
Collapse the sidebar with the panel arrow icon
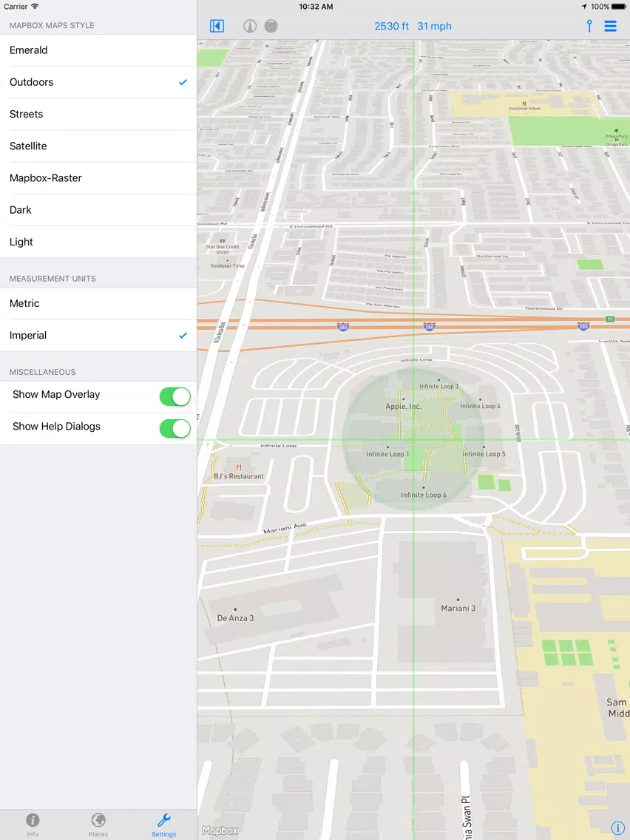click(217, 26)
